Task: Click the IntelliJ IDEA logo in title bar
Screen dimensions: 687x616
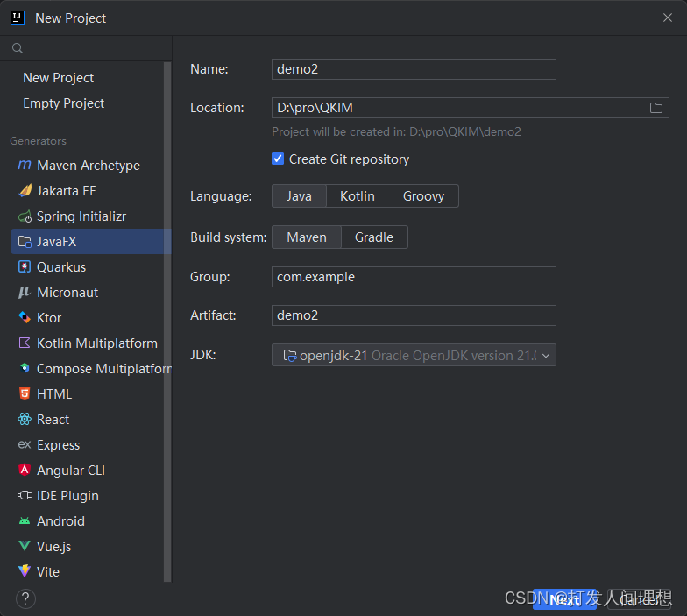Action: pos(18,18)
